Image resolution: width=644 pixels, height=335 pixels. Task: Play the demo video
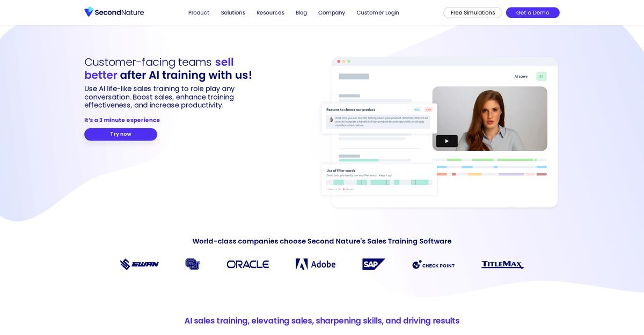click(x=447, y=141)
